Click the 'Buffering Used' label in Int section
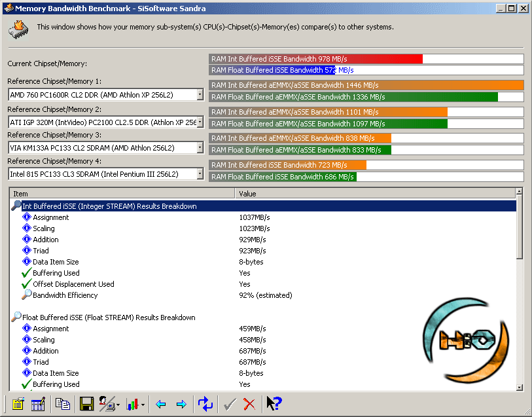The width and height of the screenshot is (532, 417). click(x=56, y=273)
